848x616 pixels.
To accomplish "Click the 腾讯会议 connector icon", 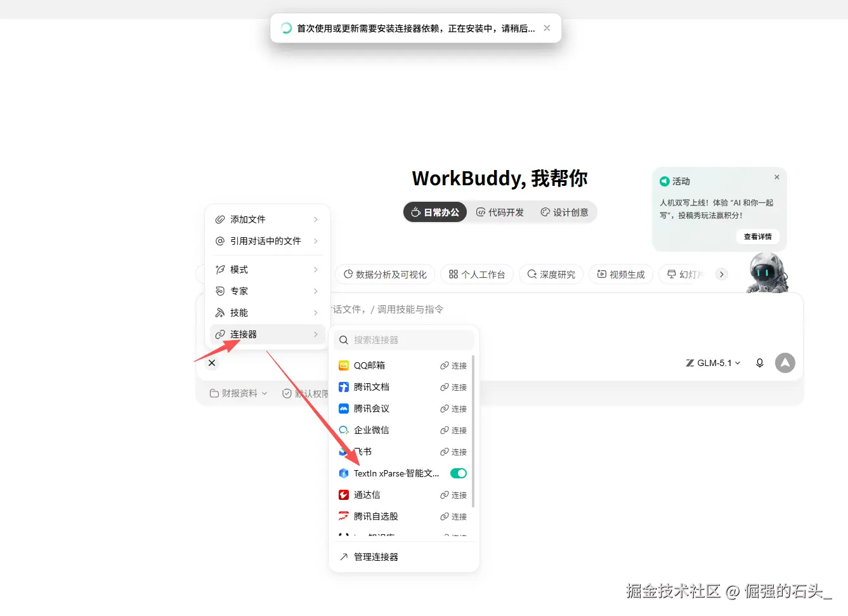I will point(344,409).
